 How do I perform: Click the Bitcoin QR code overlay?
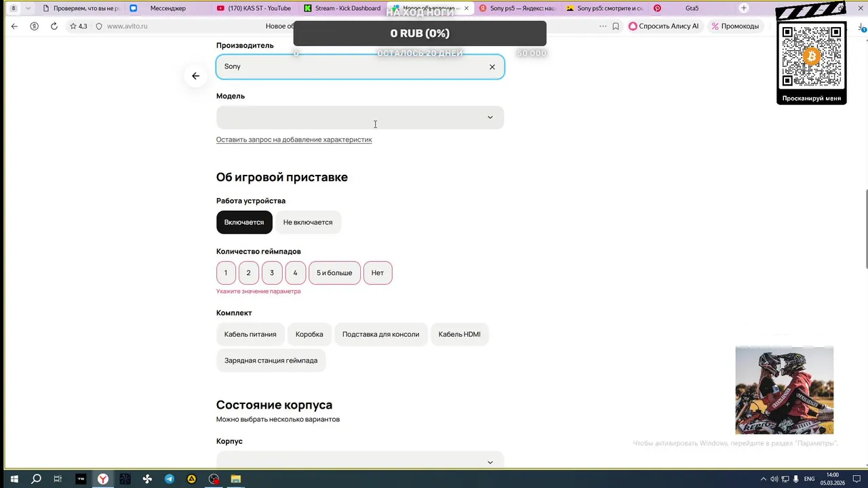click(x=811, y=58)
